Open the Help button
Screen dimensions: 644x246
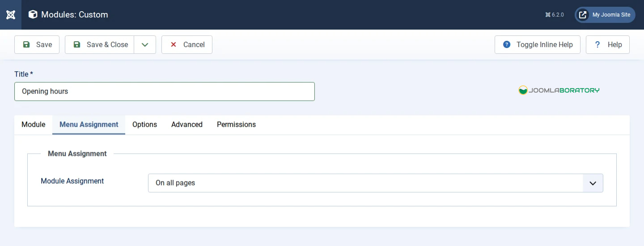[x=608, y=45]
